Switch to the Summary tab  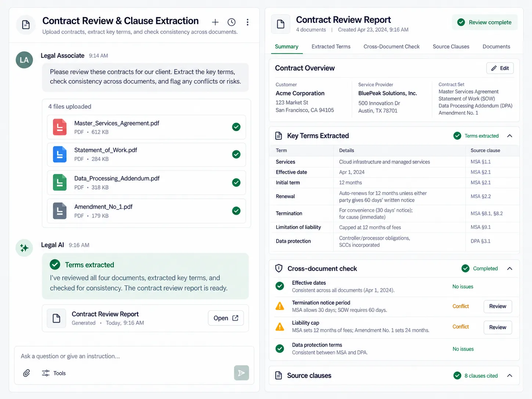[x=287, y=47]
